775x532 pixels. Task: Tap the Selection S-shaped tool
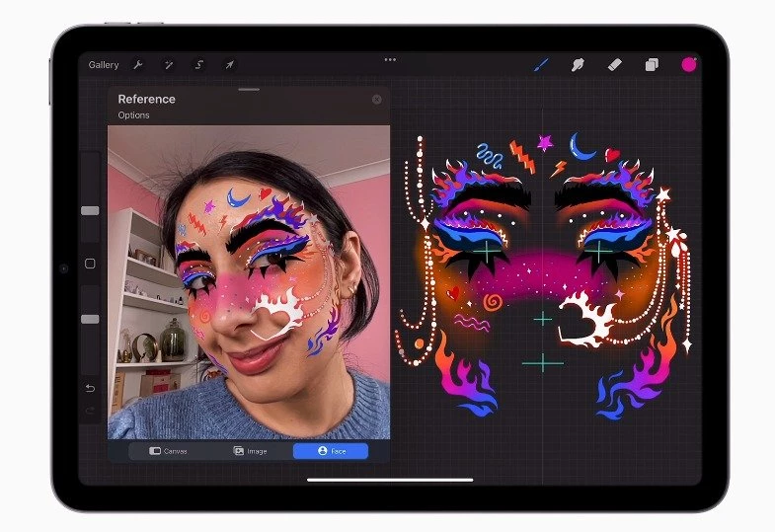click(198, 65)
